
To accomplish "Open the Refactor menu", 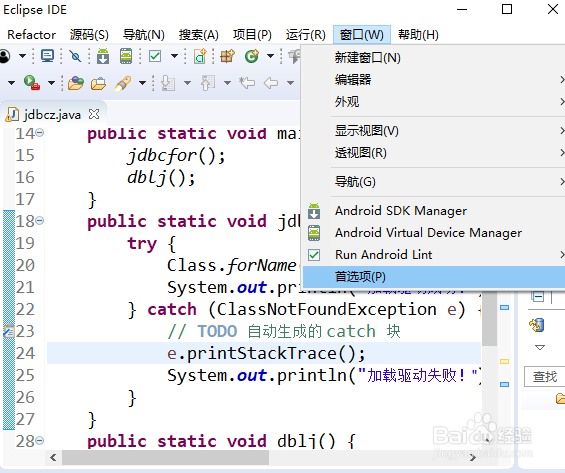I will (31, 35).
